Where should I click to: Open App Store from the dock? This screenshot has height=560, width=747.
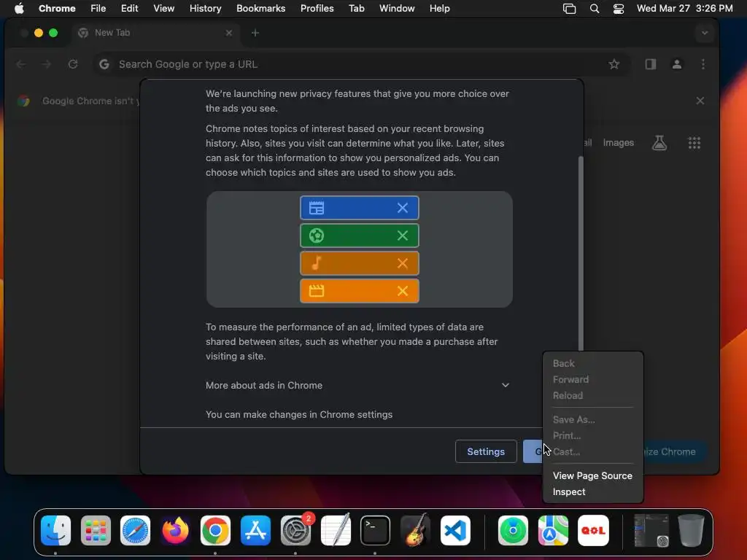point(255,531)
